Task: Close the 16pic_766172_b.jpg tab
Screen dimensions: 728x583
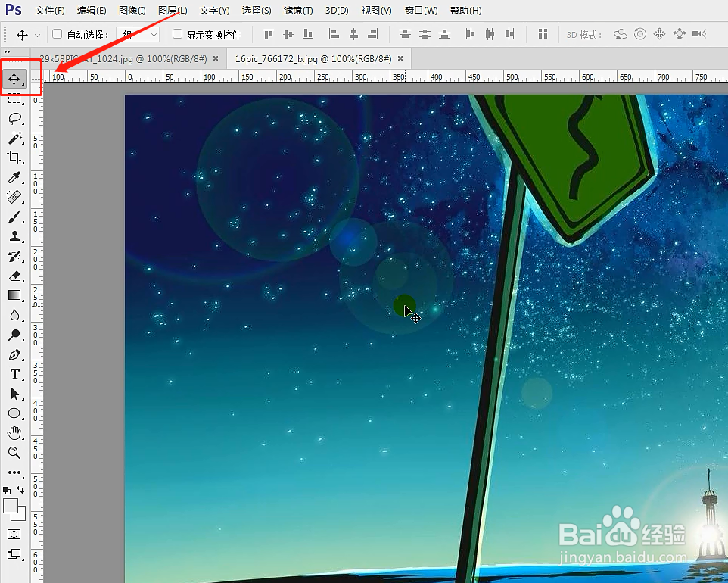Action: (x=400, y=58)
